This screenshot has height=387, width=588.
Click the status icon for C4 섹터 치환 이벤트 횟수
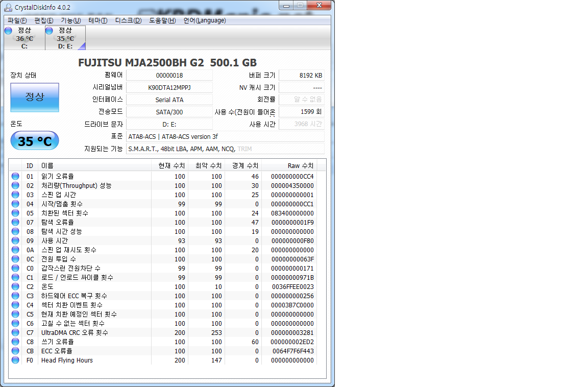[x=15, y=304]
